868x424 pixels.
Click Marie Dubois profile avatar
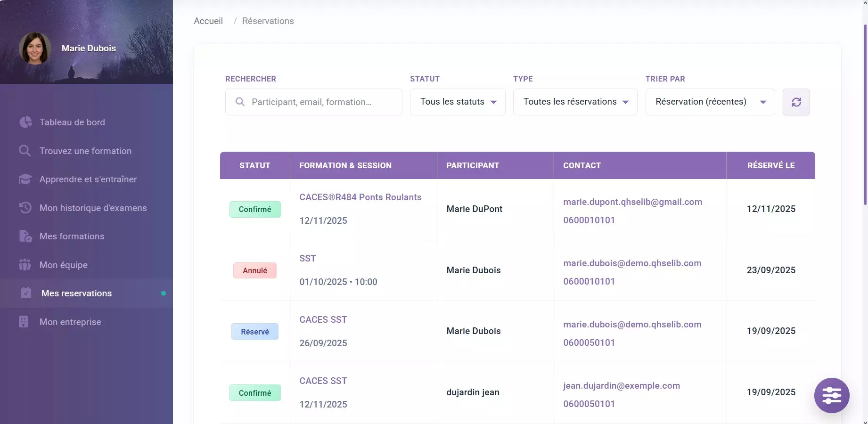[35, 49]
